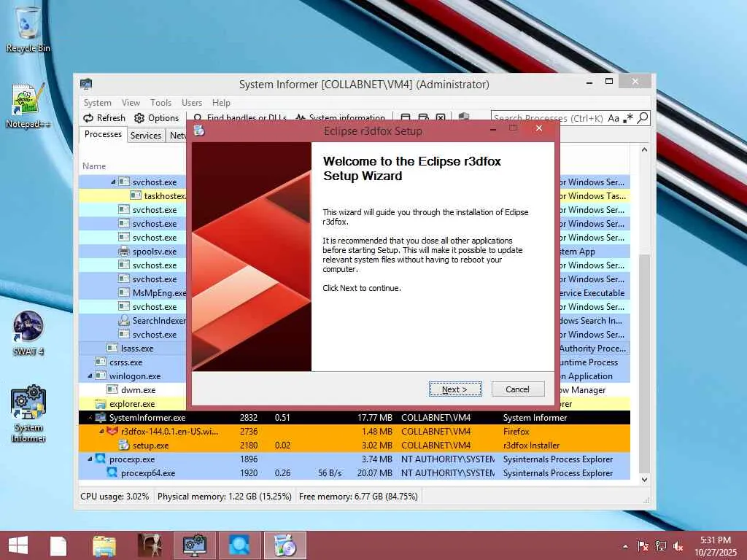This screenshot has width=747, height=560.
Task: Open the Users menu
Action: pyautogui.click(x=192, y=102)
